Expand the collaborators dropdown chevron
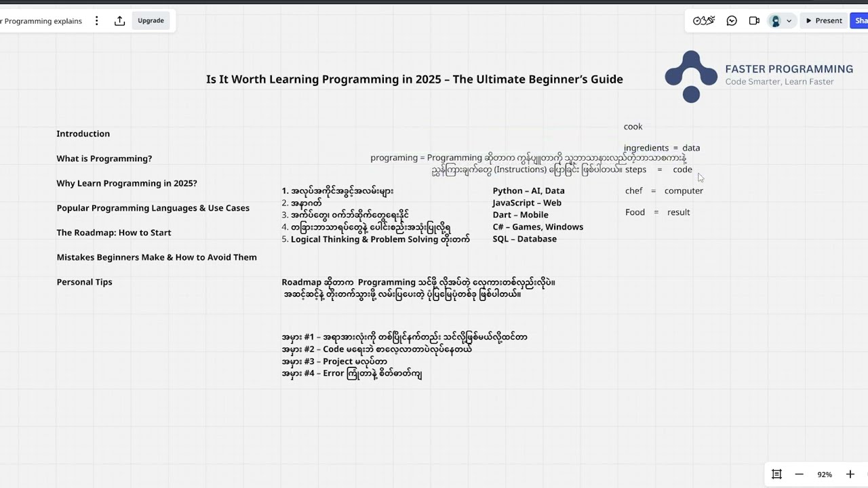The image size is (868, 488). tap(789, 21)
